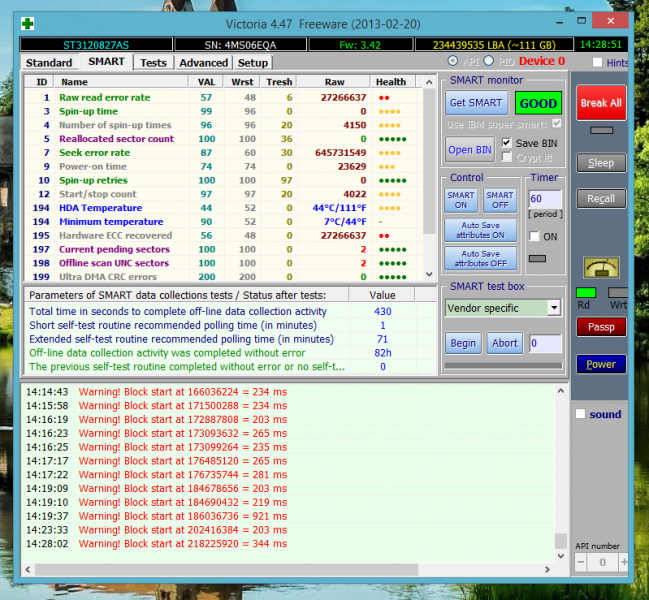Enable the Save BIN checkbox
This screenshot has width=649, height=600.
tap(507, 143)
